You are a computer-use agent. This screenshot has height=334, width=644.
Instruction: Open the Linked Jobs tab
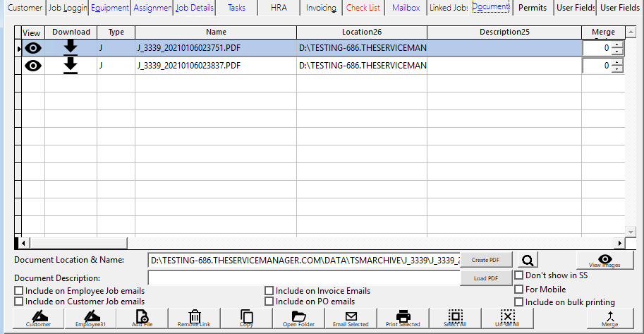click(448, 8)
